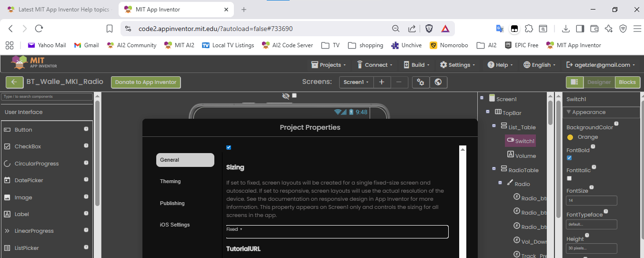Click the component search field
The height and width of the screenshot is (258, 644).
pyautogui.click(x=47, y=97)
